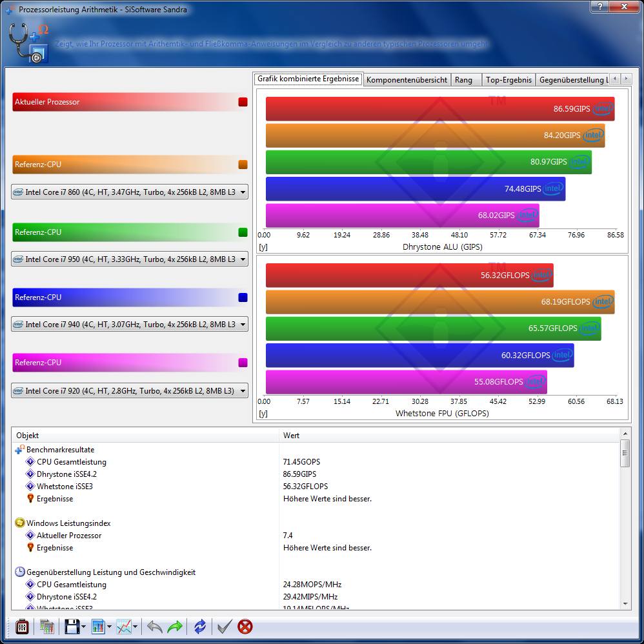Click the Intel logo on the 86.59GIPS bar
The height and width of the screenshot is (644, 644).
603,109
